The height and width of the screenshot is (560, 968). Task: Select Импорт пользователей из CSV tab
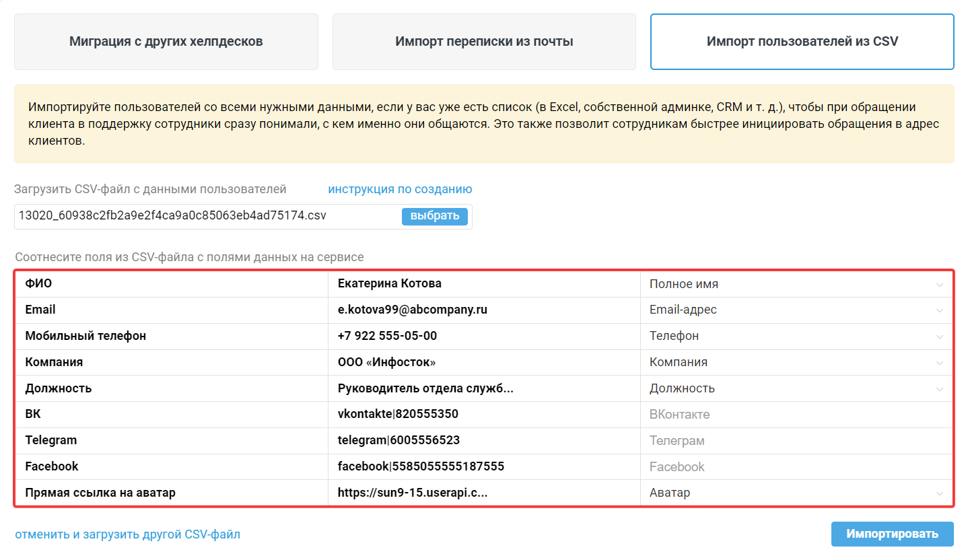pos(802,42)
